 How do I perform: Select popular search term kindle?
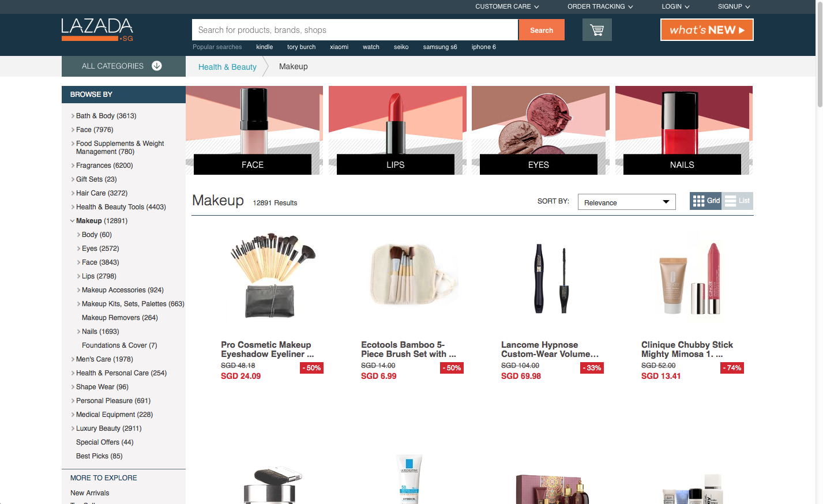(265, 47)
